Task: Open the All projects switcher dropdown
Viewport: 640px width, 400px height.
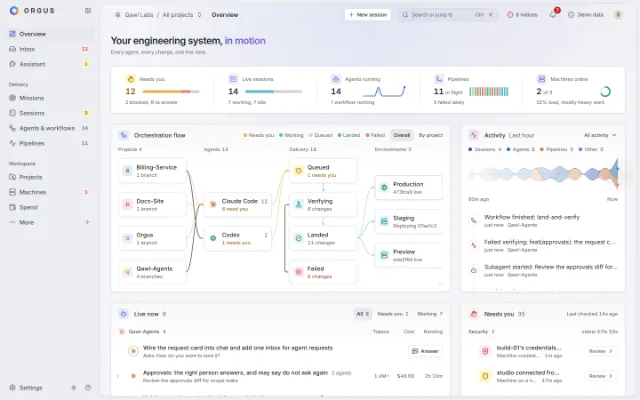Action: click(x=182, y=15)
